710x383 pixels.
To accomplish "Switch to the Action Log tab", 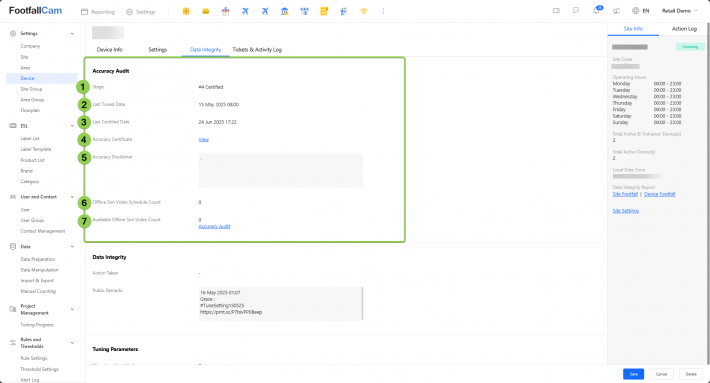I will point(684,29).
